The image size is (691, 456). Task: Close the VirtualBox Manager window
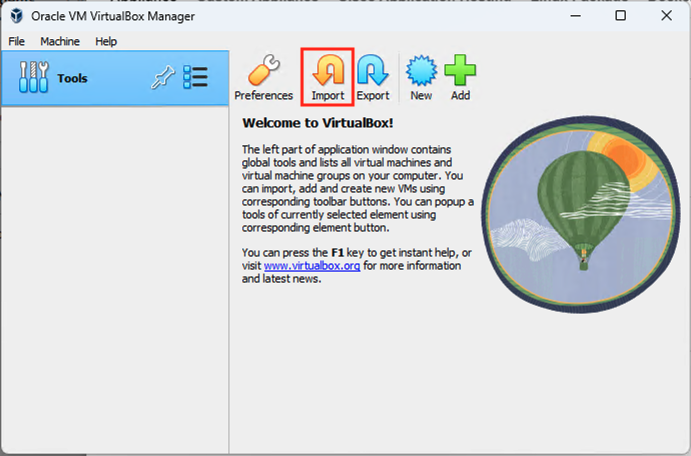pos(666,16)
